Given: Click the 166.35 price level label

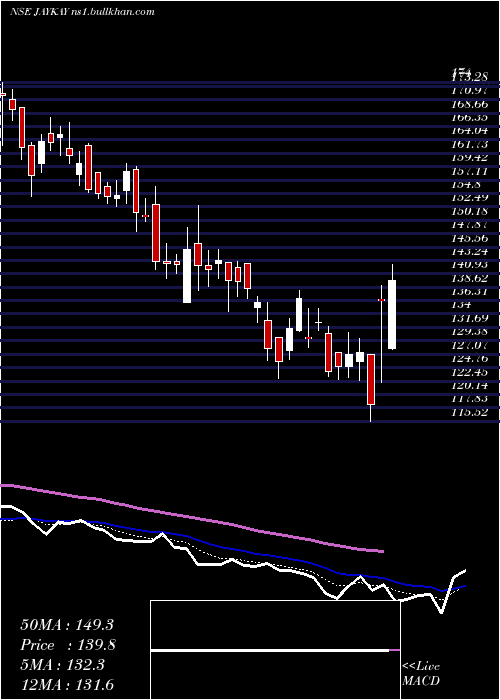Looking at the screenshot, I should [470, 117].
